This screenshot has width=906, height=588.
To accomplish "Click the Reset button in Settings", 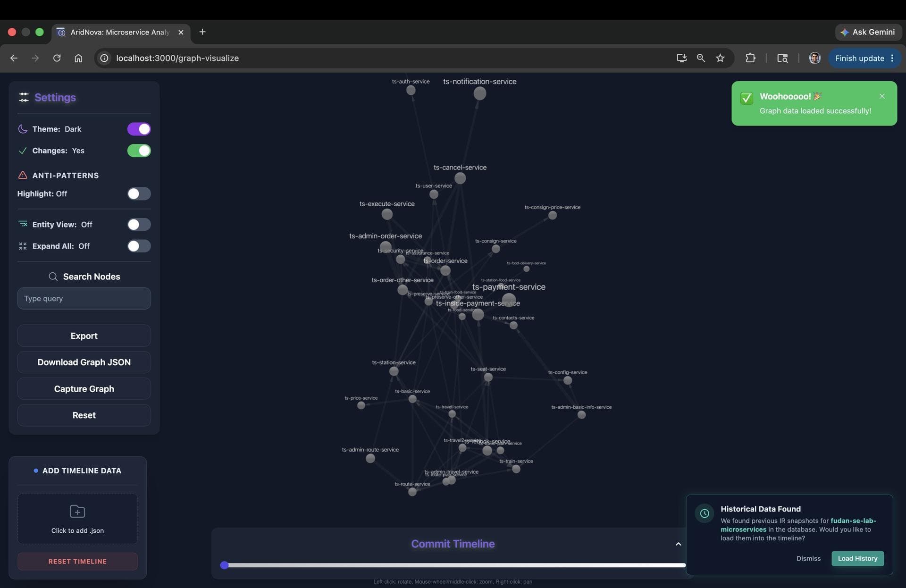I will tap(84, 415).
